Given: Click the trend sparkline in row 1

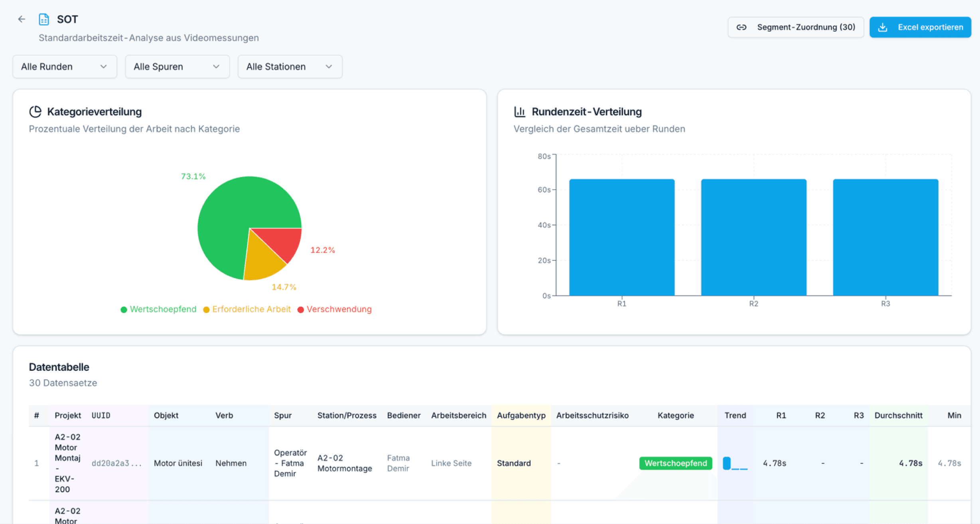Looking at the screenshot, I should click(735, 463).
